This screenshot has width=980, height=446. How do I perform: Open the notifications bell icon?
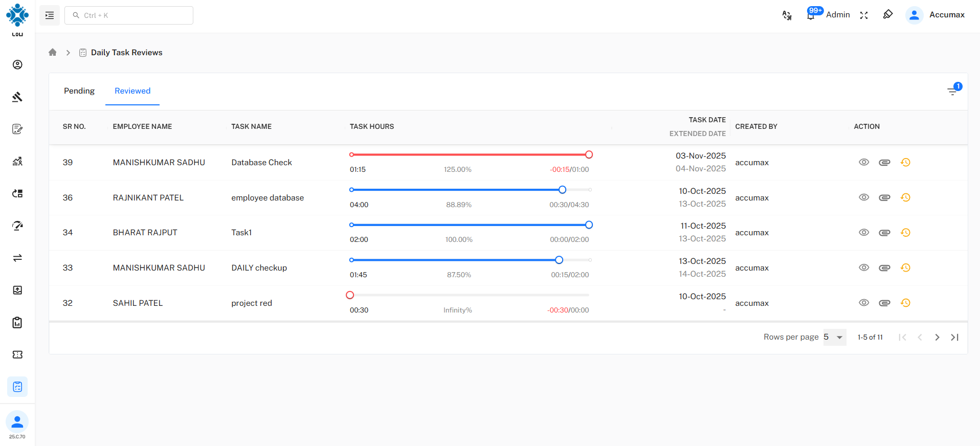click(811, 15)
